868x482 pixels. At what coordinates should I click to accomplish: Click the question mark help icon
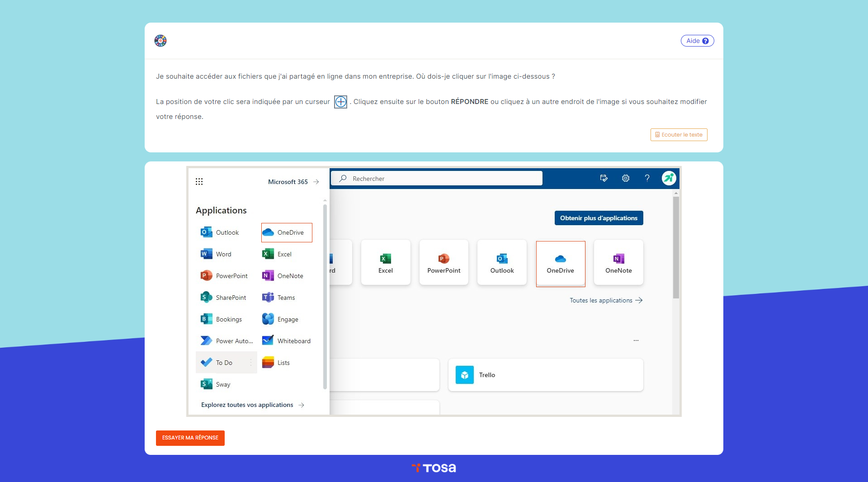[647, 178]
